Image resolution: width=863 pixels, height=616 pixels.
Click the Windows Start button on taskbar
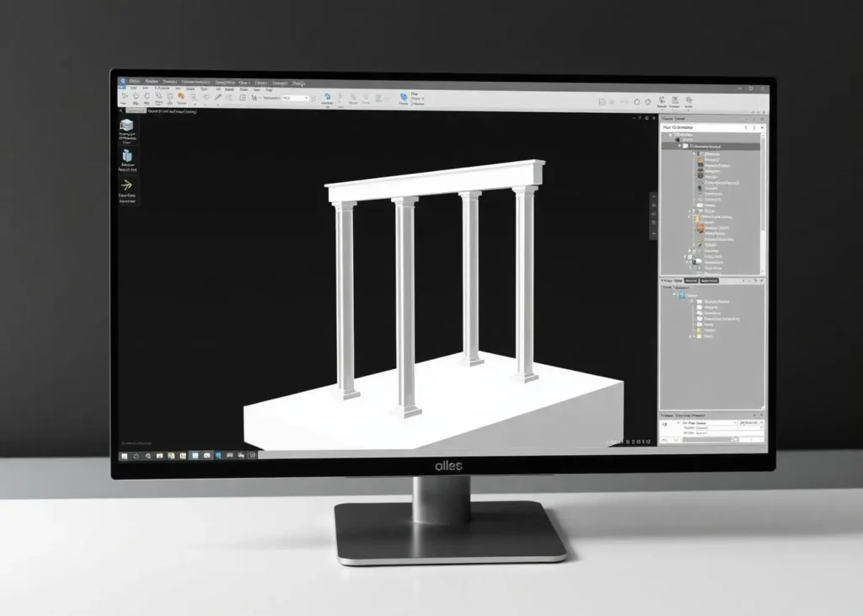pyautogui.click(x=125, y=456)
